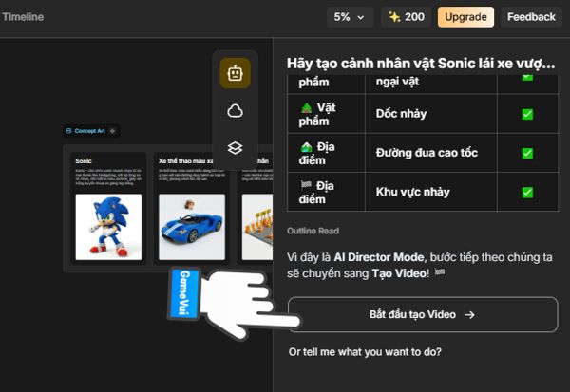Open the AI robot assistant panel

pyautogui.click(x=235, y=73)
